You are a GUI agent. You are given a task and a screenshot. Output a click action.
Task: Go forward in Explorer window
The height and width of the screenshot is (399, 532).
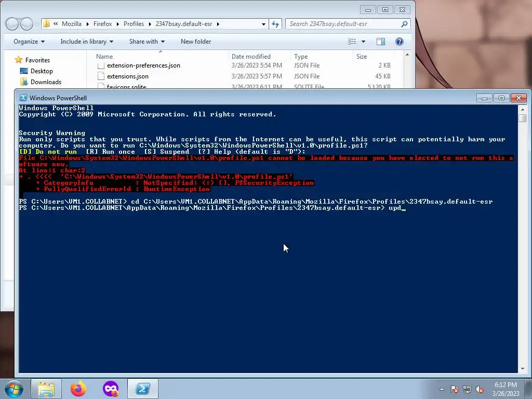click(x=26, y=24)
